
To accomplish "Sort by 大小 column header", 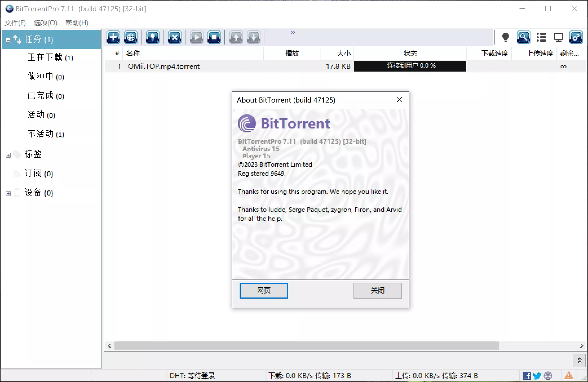I will pyautogui.click(x=337, y=53).
